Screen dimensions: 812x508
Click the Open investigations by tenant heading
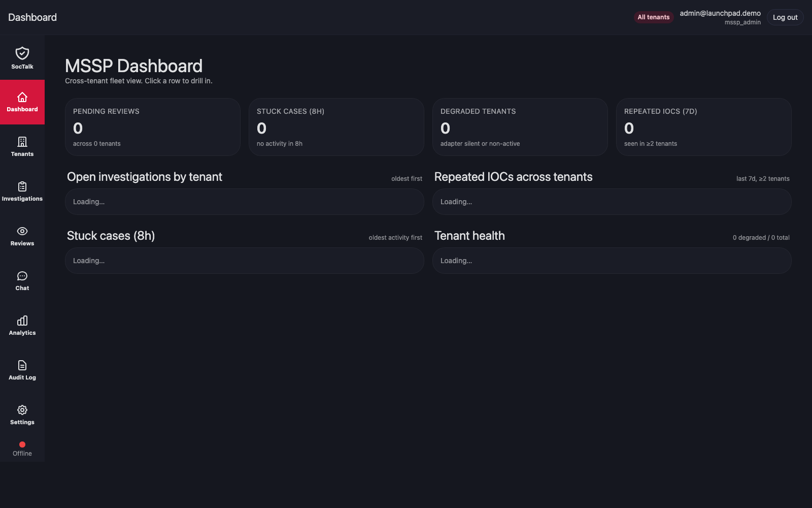145,177
